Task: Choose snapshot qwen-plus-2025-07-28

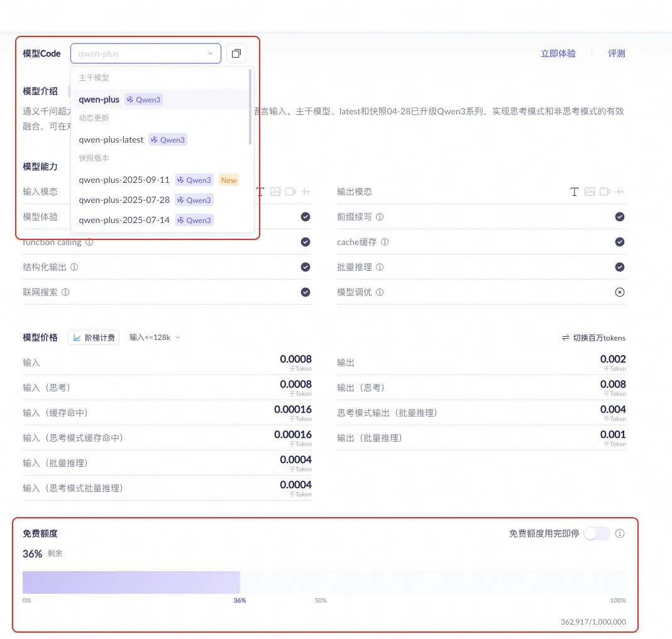Action: click(x=161, y=200)
